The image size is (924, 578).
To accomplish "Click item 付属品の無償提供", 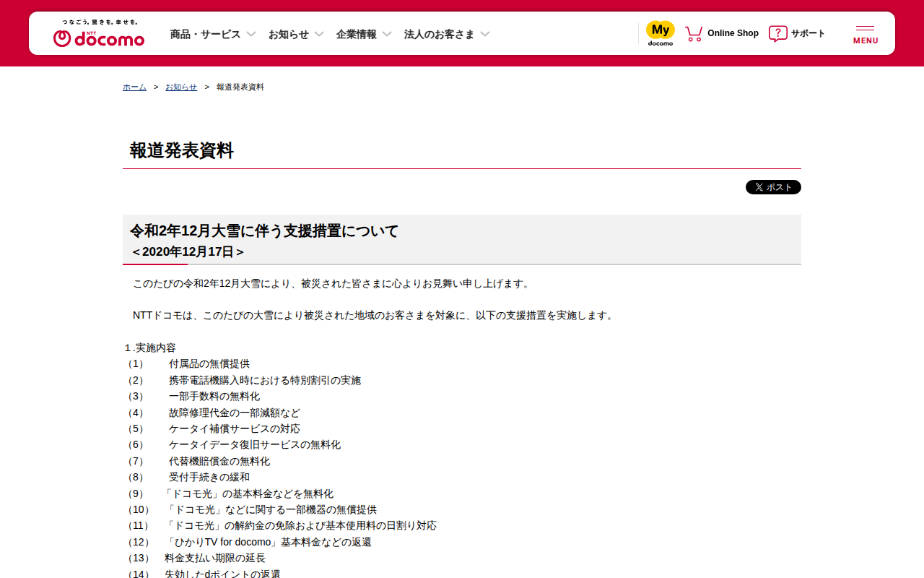I will 209,364.
